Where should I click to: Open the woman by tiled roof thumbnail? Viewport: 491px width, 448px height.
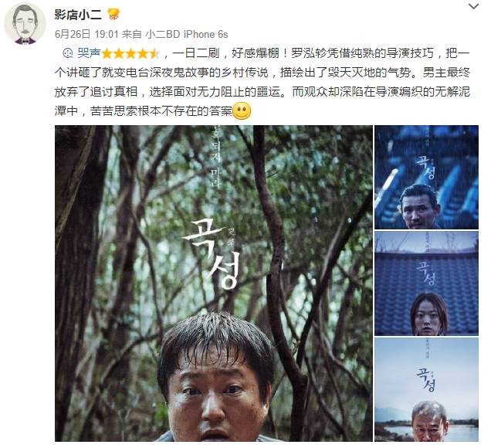click(426, 283)
